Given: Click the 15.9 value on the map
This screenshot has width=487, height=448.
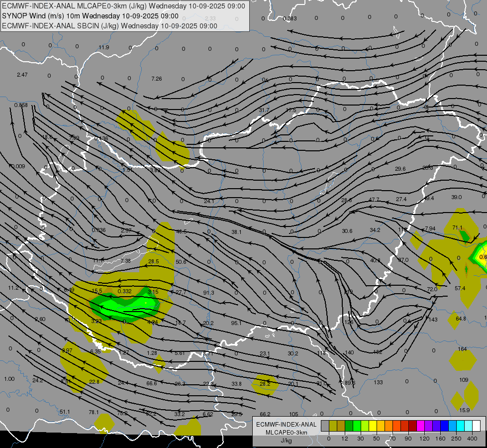Looking at the screenshot, I should (464, 410).
